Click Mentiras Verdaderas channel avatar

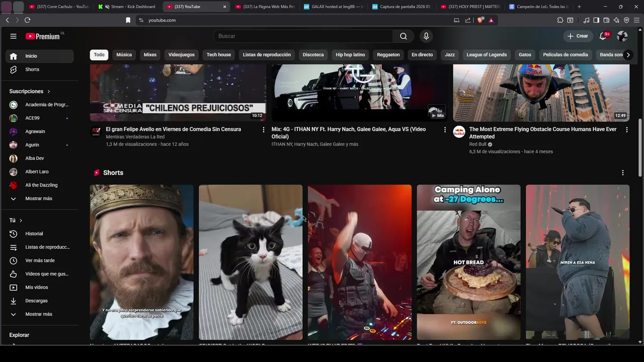point(96,132)
